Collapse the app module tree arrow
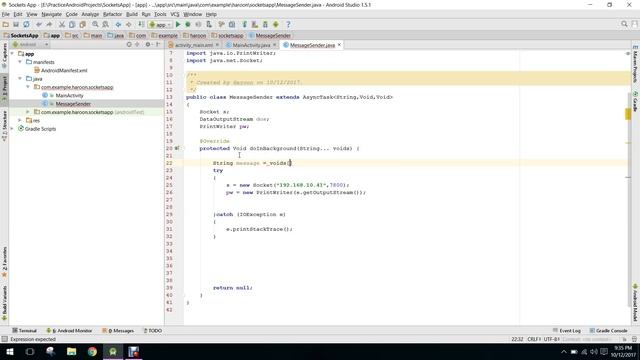Screen dimensions: 640x360 12,53
